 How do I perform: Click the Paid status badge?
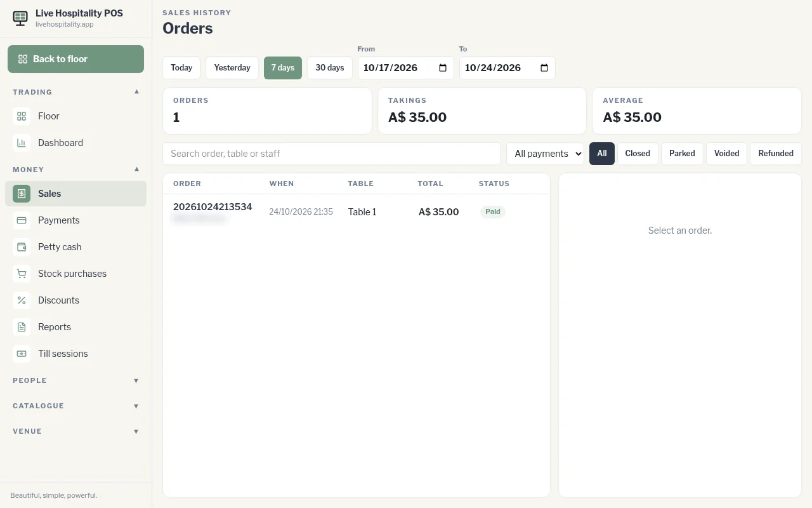point(493,212)
